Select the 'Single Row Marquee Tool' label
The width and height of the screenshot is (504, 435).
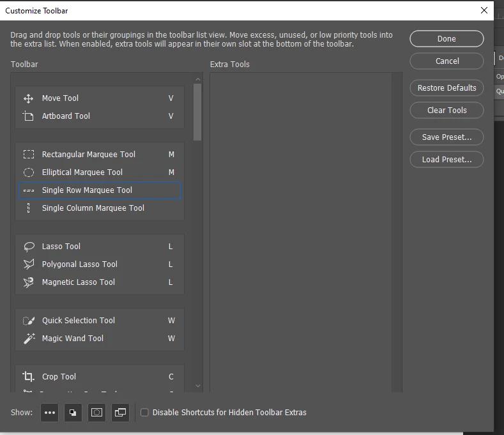click(87, 190)
